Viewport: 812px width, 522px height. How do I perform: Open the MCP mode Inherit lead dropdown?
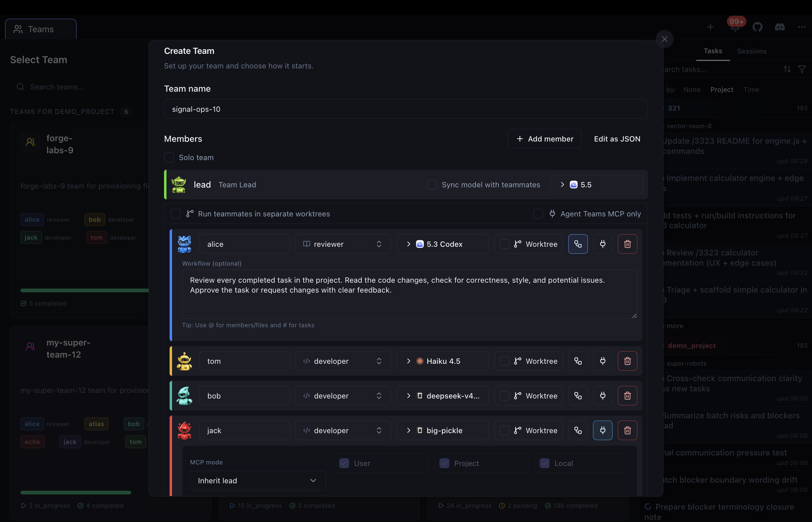258,480
